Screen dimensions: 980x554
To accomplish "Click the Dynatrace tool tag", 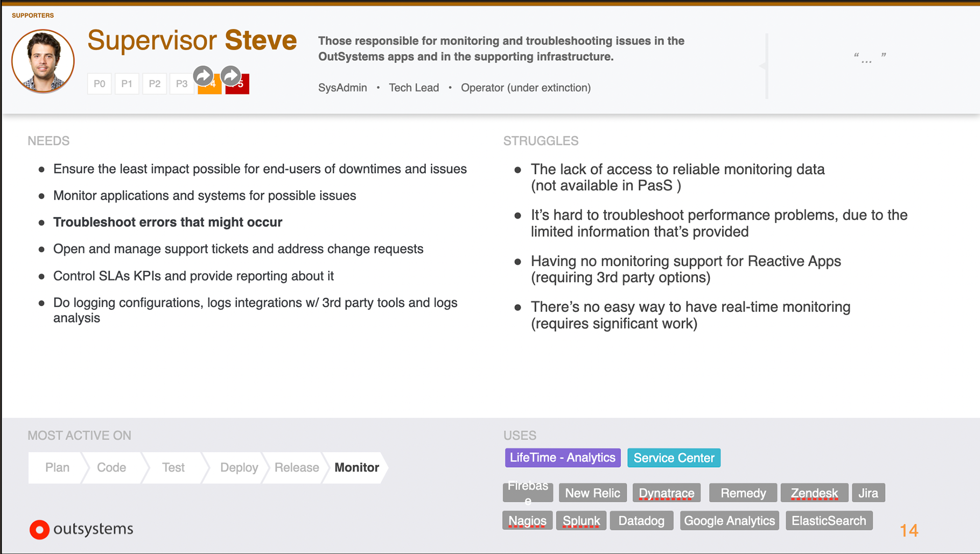I will (x=667, y=493).
